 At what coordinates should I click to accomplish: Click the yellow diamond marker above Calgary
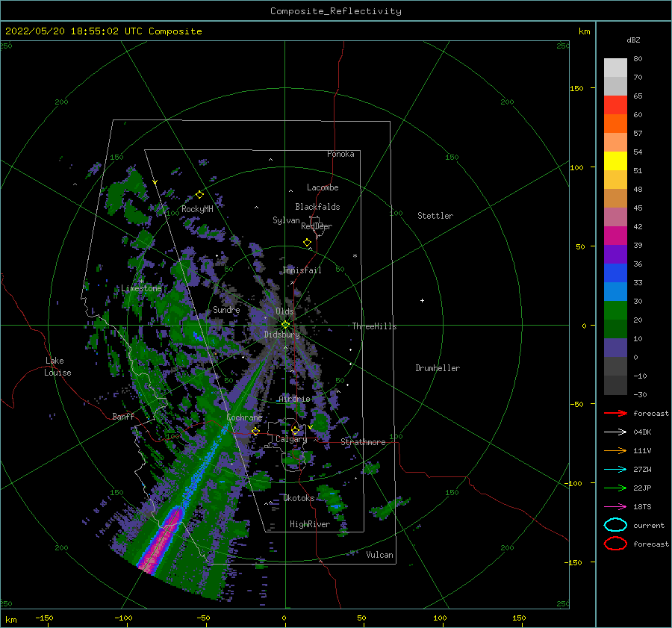(x=295, y=430)
